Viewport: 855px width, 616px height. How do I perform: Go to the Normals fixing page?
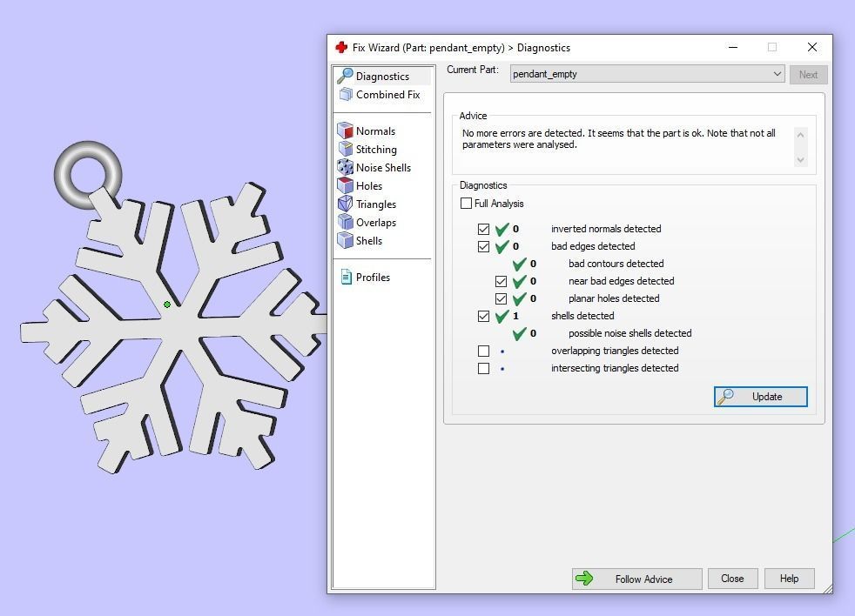[x=376, y=131]
